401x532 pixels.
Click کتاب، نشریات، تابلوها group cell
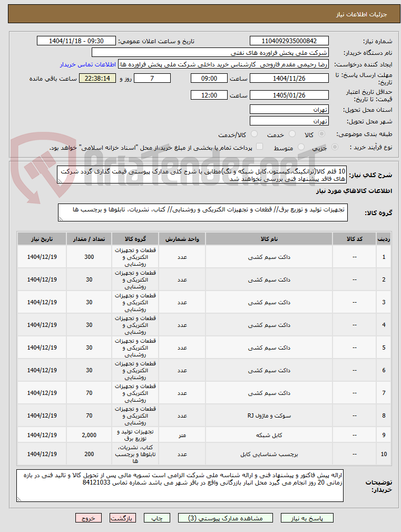pos(135,454)
